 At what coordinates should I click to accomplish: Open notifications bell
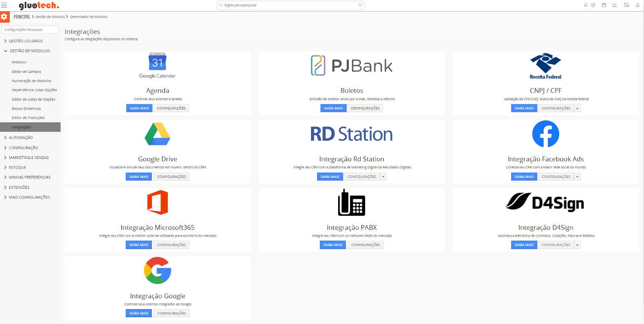pos(586,5)
